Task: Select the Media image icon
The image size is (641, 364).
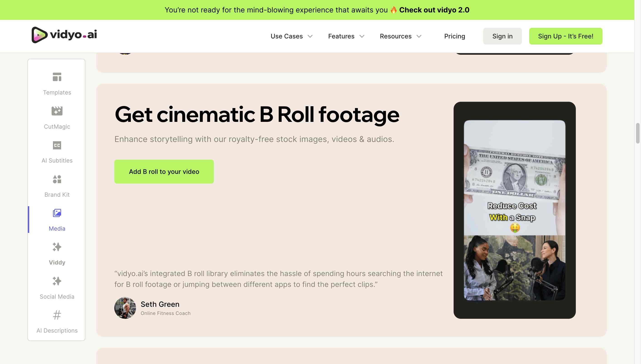Action: coord(57,213)
